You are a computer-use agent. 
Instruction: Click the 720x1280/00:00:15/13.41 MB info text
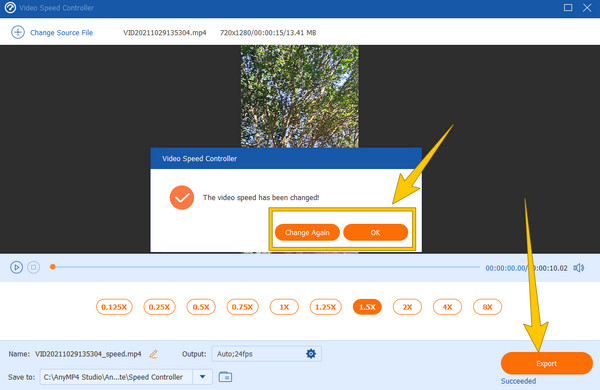point(268,33)
